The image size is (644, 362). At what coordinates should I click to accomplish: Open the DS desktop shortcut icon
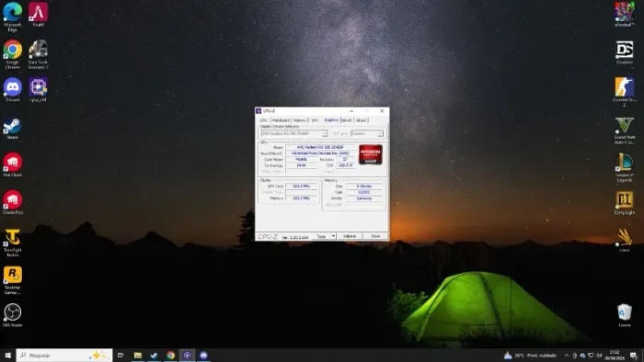pyautogui.click(x=625, y=52)
